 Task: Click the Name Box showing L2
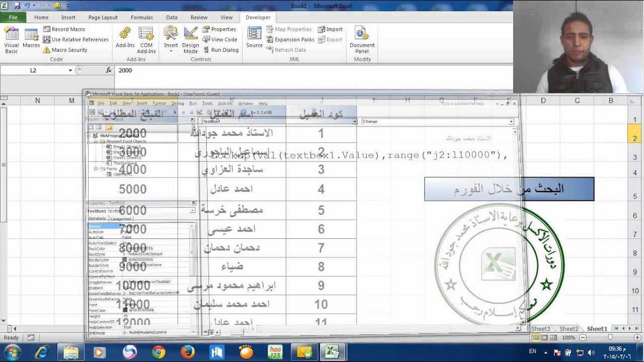coord(33,70)
